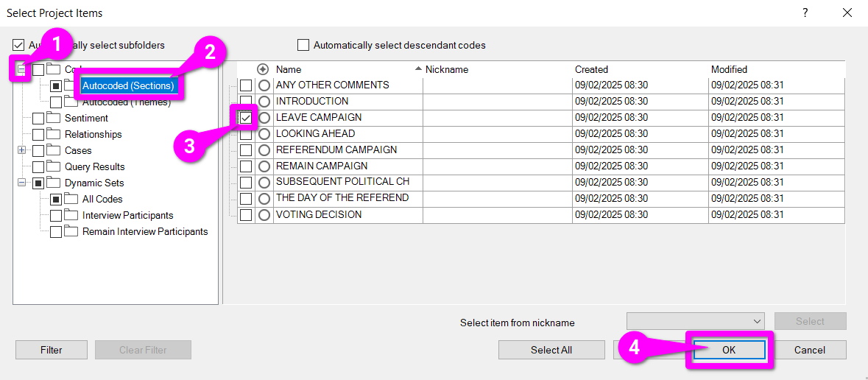Open the Select item from nickname dropdown
This screenshot has height=380, width=868.
(758, 321)
